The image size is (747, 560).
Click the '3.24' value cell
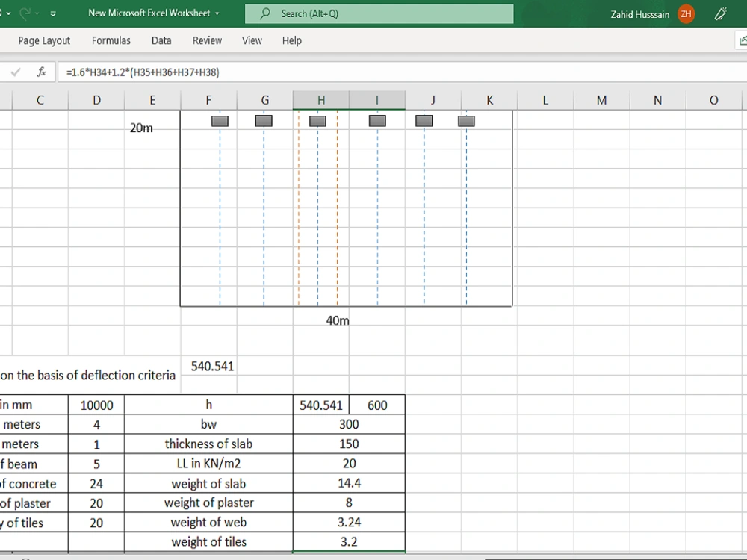click(x=349, y=523)
